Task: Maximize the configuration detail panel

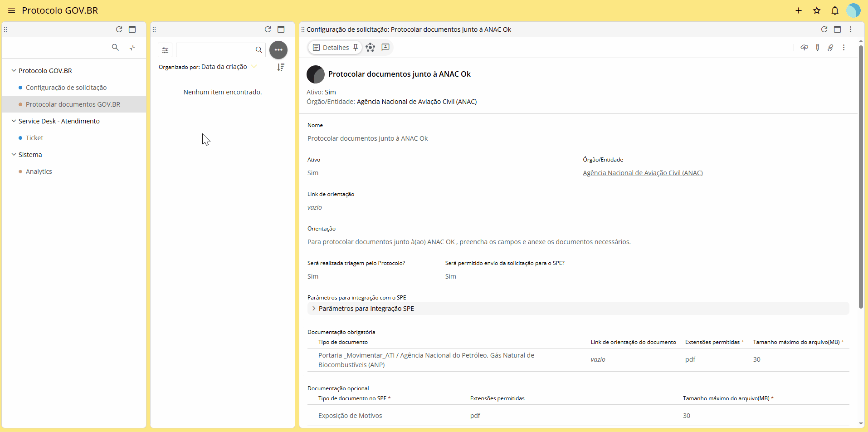Action: click(x=838, y=29)
